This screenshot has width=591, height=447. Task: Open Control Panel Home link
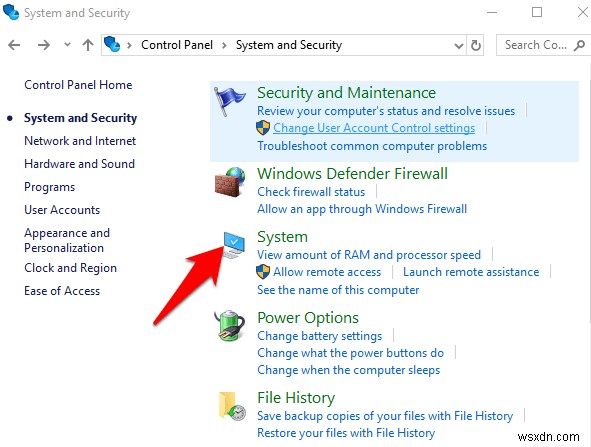coord(78,85)
